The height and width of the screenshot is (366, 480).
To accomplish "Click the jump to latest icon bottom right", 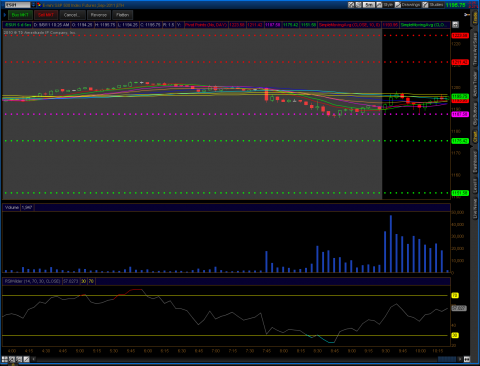I will [x=467, y=359].
